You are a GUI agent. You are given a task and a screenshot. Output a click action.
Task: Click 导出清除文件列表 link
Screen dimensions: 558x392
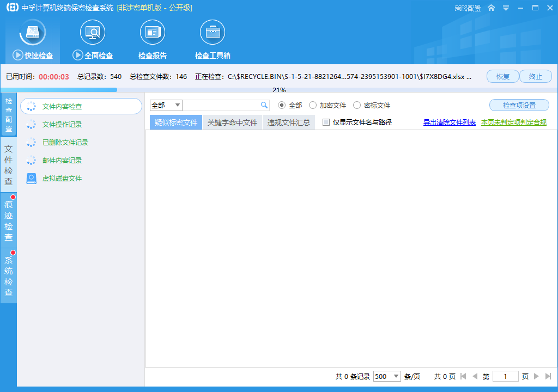(450, 122)
